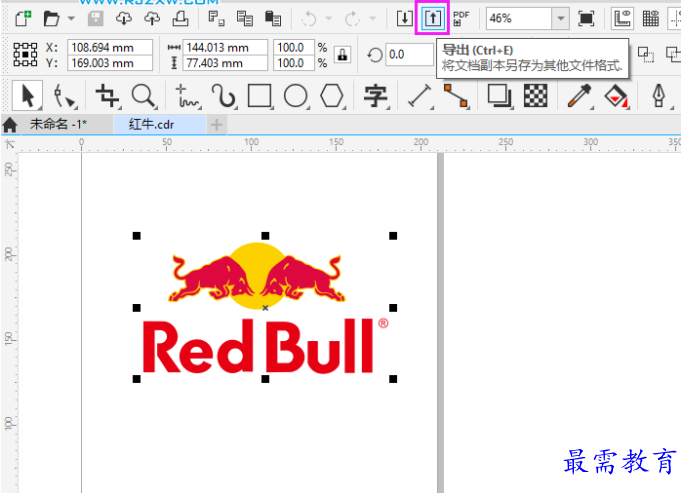The image size is (685, 493).
Task: Click the 46% zoom level field
Action: pos(519,18)
